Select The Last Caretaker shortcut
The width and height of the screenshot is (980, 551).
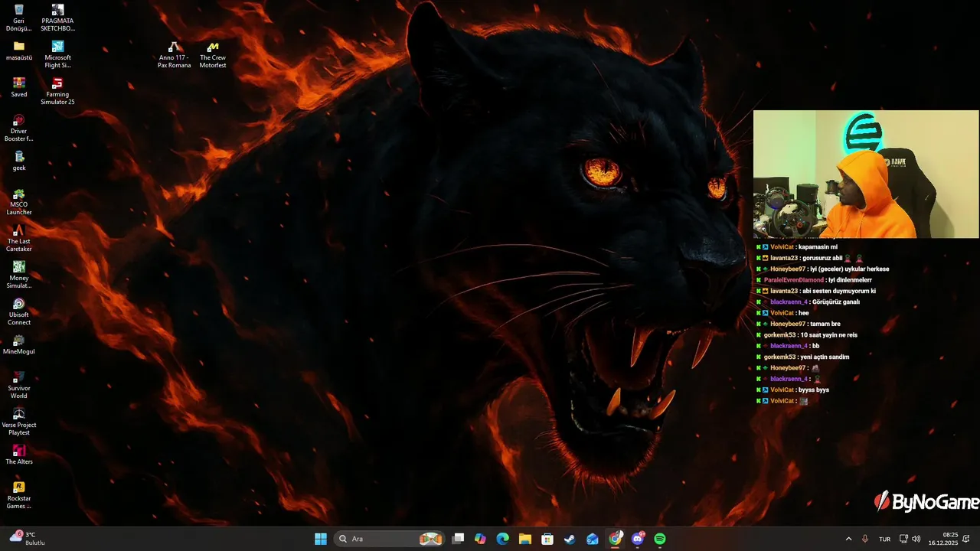point(19,238)
